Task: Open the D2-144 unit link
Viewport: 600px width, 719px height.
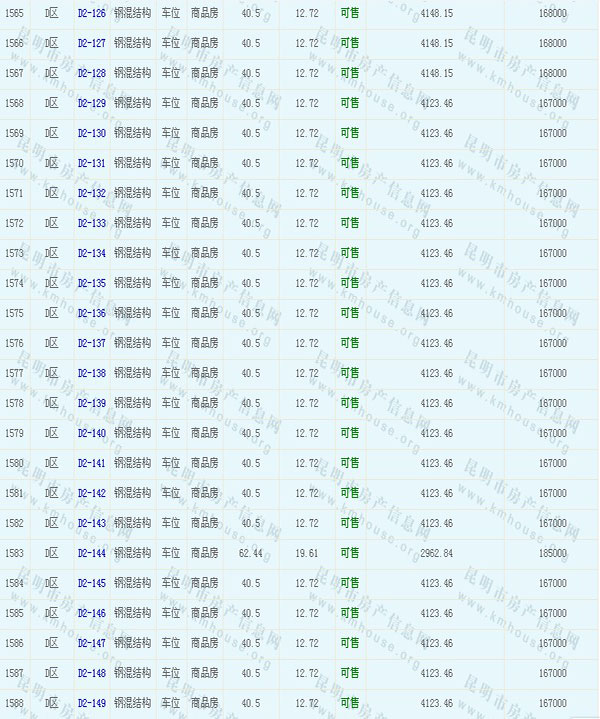Action: 91,554
